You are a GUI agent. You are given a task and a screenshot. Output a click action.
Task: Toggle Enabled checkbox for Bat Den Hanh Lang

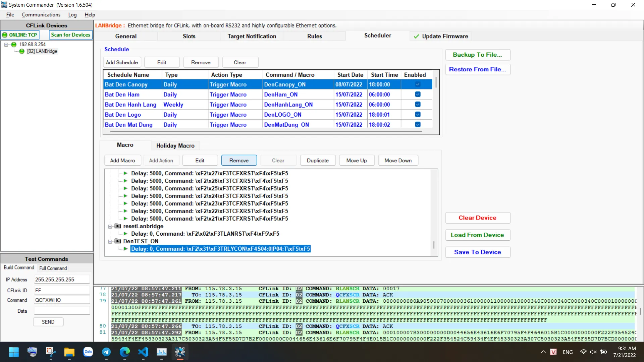tap(418, 105)
